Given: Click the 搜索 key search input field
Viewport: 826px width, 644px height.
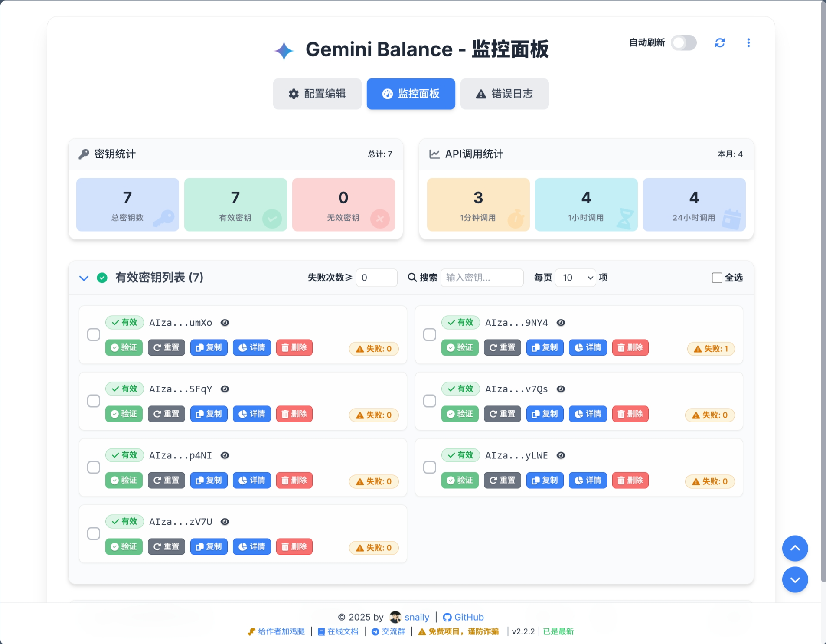Looking at the screenshot, I should (x=482, y=278).
